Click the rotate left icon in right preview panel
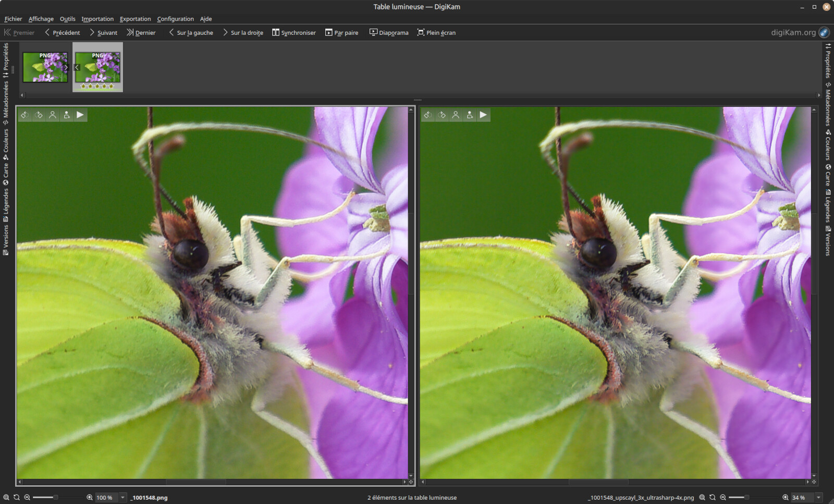The height and width of the screenshot is (504, 834). 428,115
